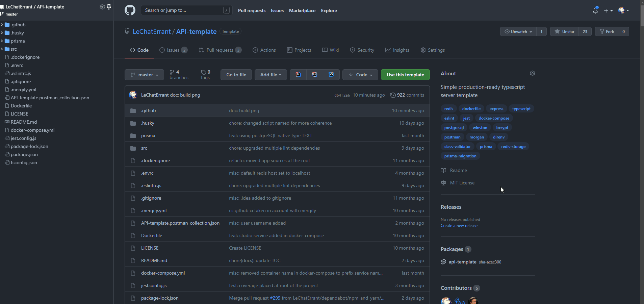Viewport: 644px width, 304px height.
Task: Click the 922 commits history icon
Action: click(393, 95)
